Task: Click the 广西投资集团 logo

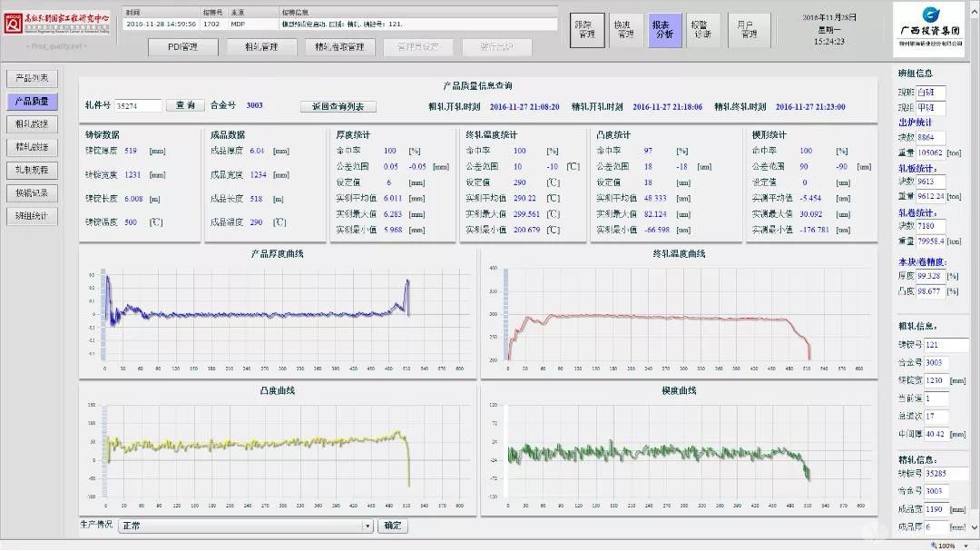Action: (928, 29)
